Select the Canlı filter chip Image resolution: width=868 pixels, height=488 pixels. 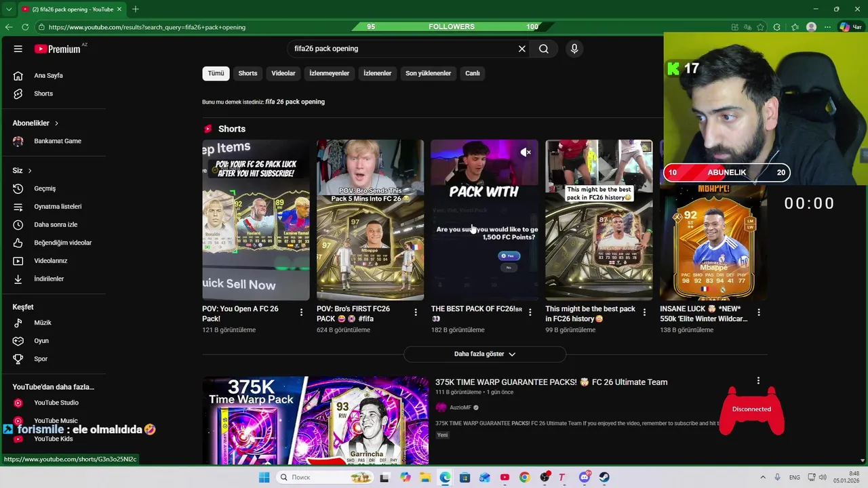tap(473, 73)
